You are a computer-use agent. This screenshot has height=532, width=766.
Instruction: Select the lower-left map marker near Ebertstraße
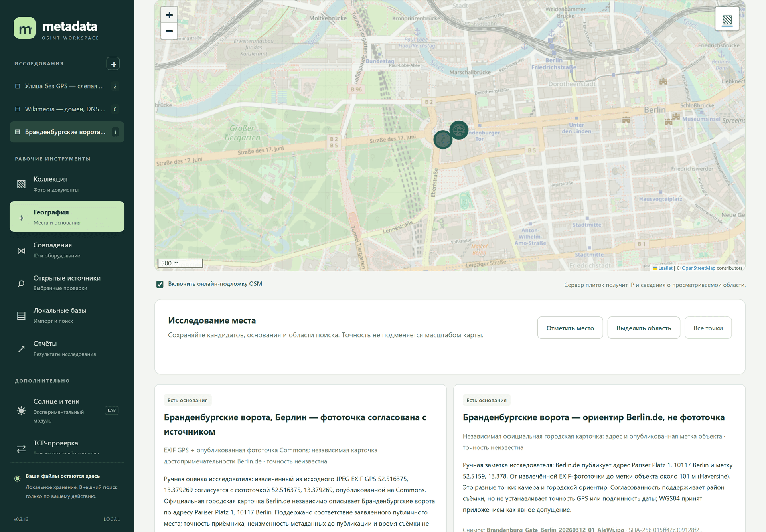442,140
